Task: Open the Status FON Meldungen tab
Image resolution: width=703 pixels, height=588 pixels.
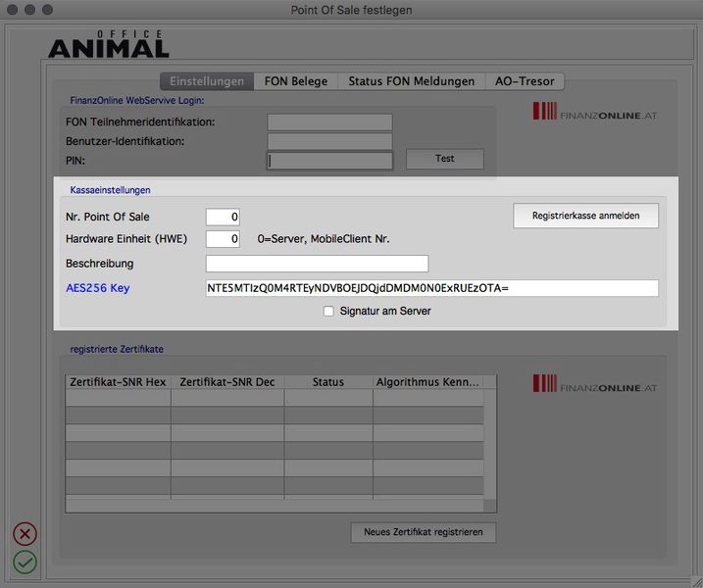Action: [x=412, y=81]
